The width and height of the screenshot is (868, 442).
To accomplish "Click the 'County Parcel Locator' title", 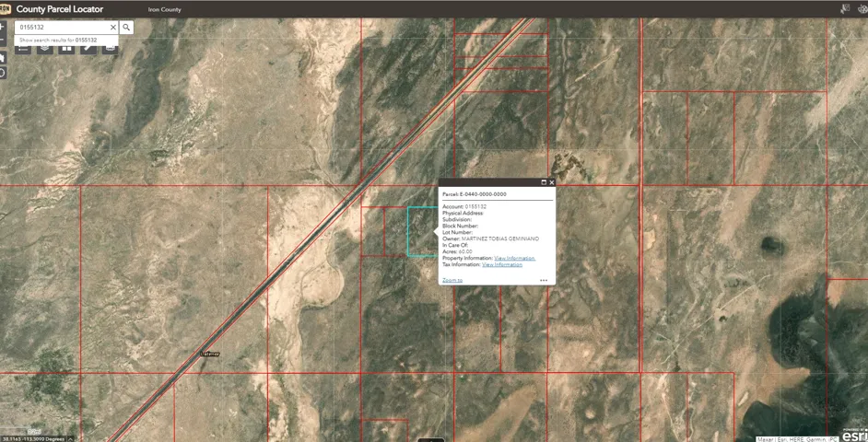I will coord(60,9).
